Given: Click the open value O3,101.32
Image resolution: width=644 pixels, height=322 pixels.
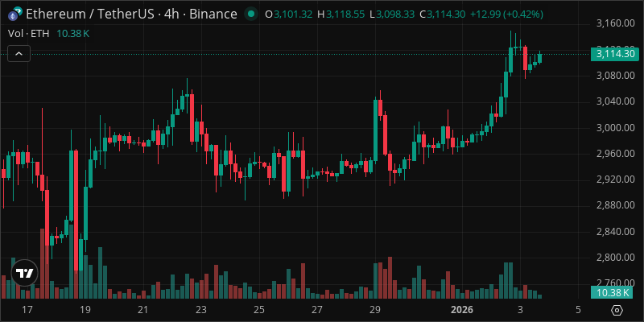Looking at the screenshot, I should (289, 14).
